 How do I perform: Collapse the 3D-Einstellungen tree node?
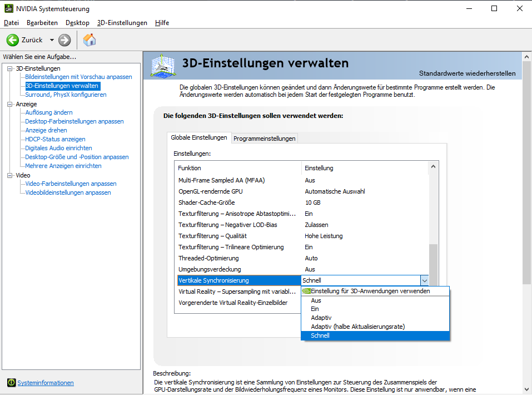coord(9,68)
